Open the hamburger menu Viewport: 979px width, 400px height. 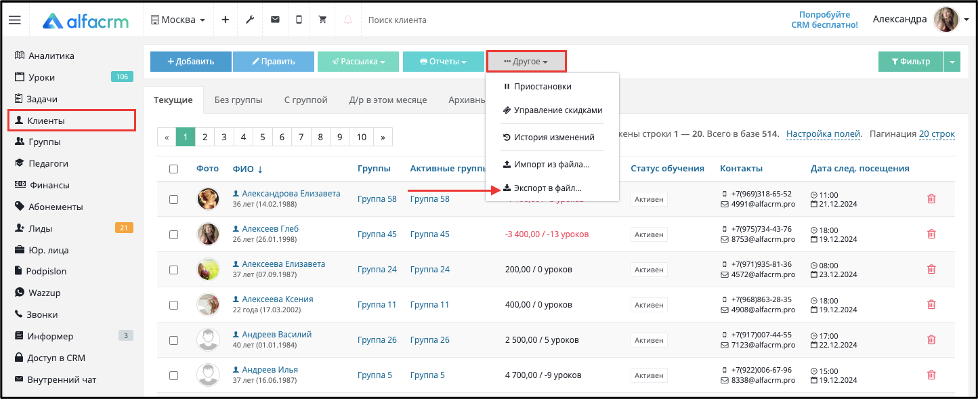[x=15, y=20]
